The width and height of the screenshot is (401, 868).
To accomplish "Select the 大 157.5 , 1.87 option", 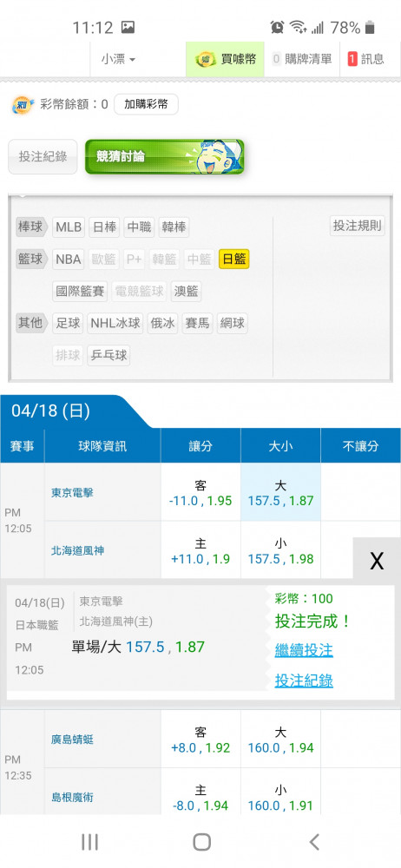I will click(280, 493).
